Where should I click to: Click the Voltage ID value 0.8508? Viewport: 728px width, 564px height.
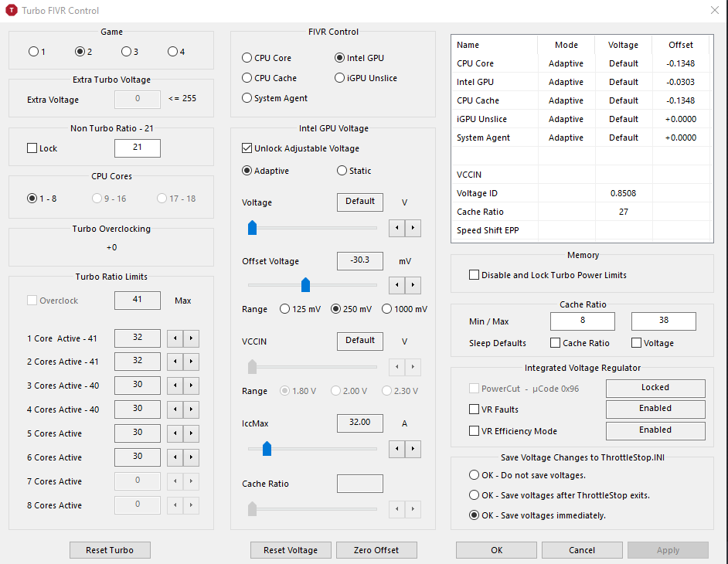tap(624, 193)
